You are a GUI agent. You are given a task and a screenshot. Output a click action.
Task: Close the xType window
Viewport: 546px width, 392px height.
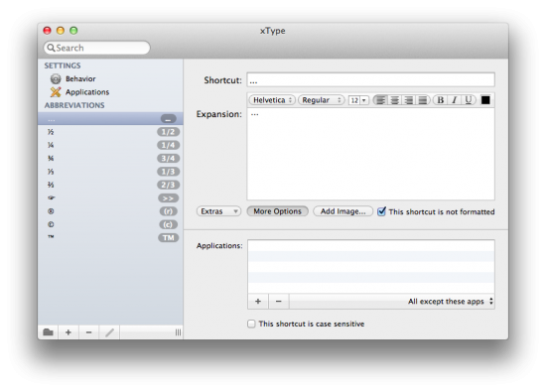coord(47,31)
